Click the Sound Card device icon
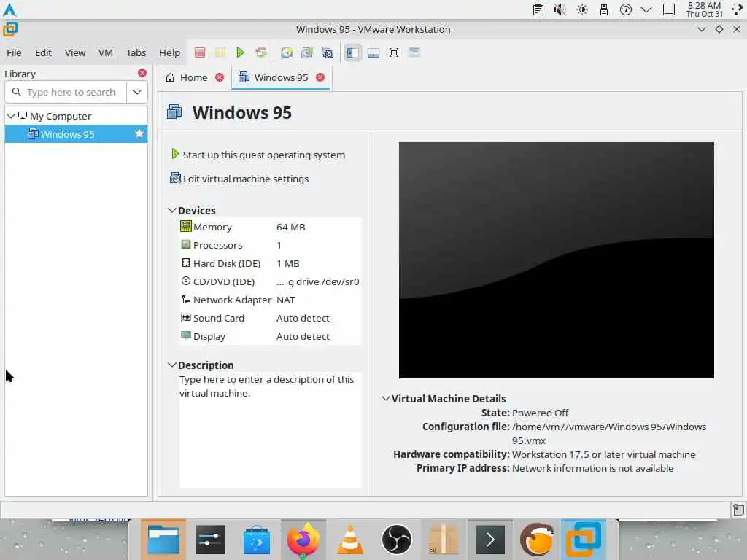The width and height of the screenshot is (747, 560). click(186, 317)
